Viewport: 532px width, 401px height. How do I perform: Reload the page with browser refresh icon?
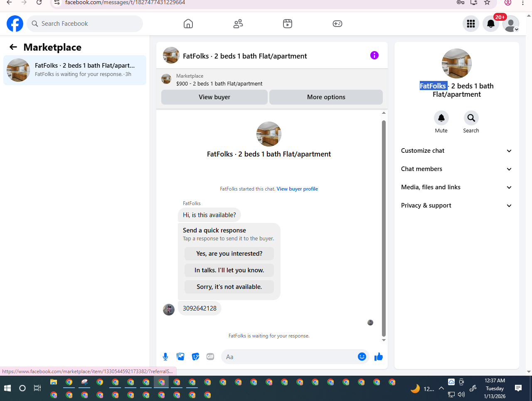click(x=39, y=2)
